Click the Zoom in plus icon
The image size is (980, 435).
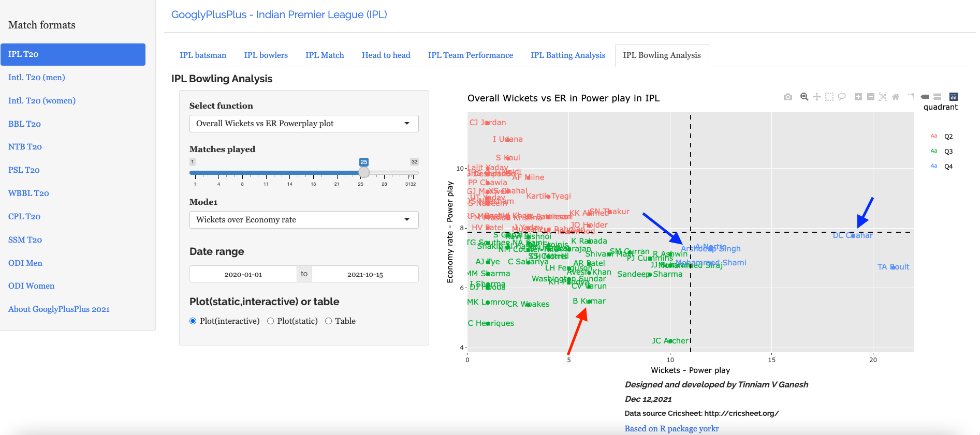click(858, 97)
